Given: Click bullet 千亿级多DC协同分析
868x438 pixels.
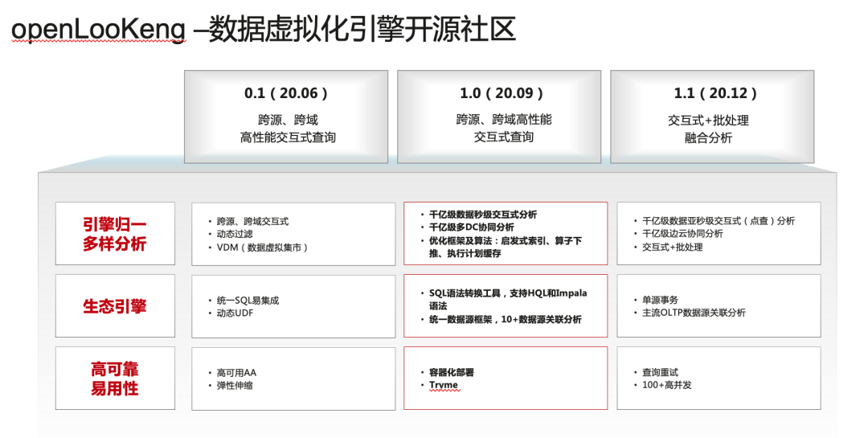Looking at the screenshot, I should [x=472, y=227].
